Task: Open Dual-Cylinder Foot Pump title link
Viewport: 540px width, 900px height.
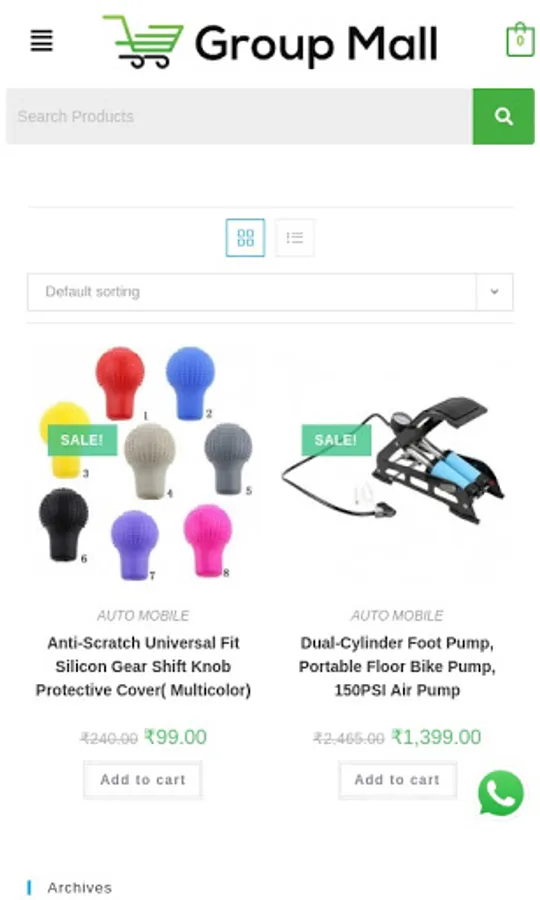Action: pos(397,666)
